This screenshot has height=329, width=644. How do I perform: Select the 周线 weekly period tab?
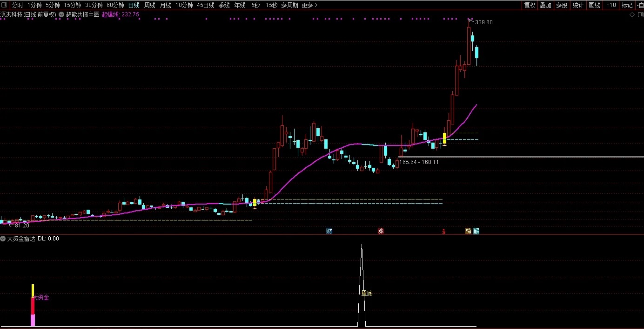point(149,5)
